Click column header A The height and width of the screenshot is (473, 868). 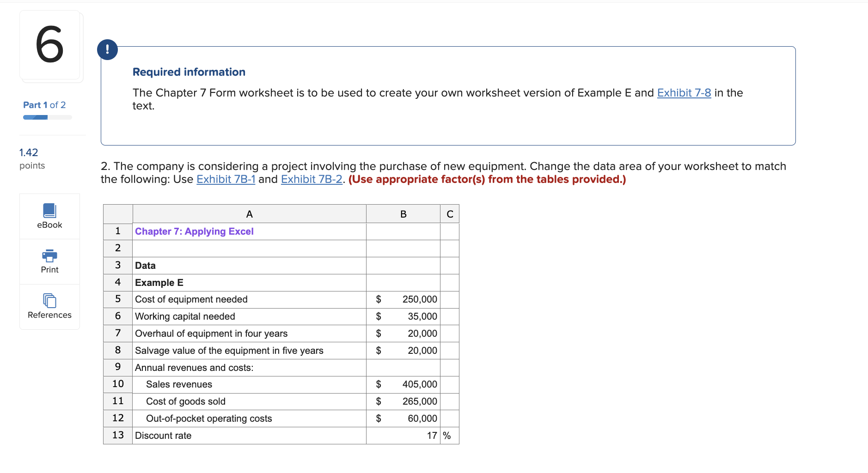249,213
